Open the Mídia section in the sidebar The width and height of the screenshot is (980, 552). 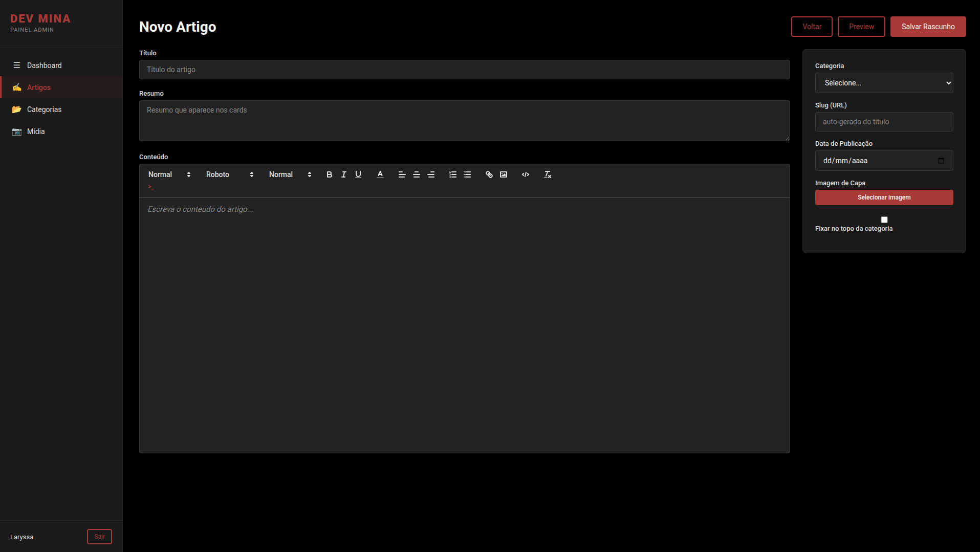click(35, 131)
